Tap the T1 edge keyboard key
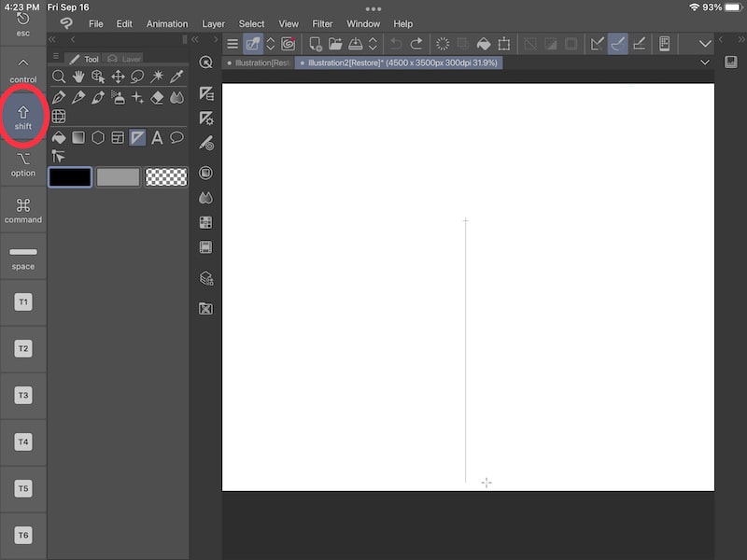This screenshot has width=747, height=560. coord(22,301)
